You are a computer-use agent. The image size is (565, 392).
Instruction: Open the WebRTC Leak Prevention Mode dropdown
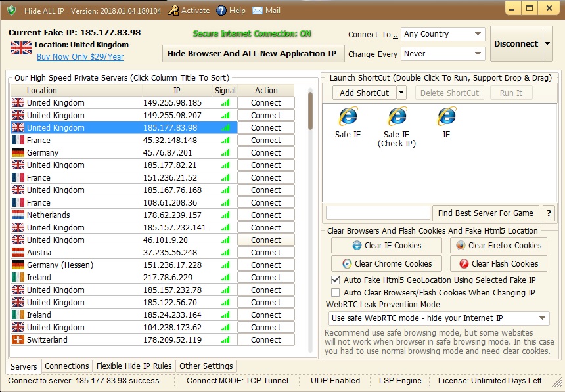click(439, 318)
